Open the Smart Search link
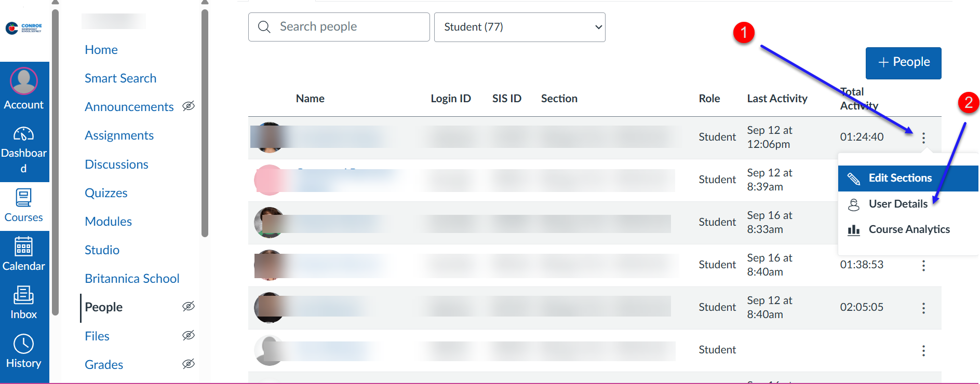This screenshot has height=384, width=980. click(x=120, y=78)
